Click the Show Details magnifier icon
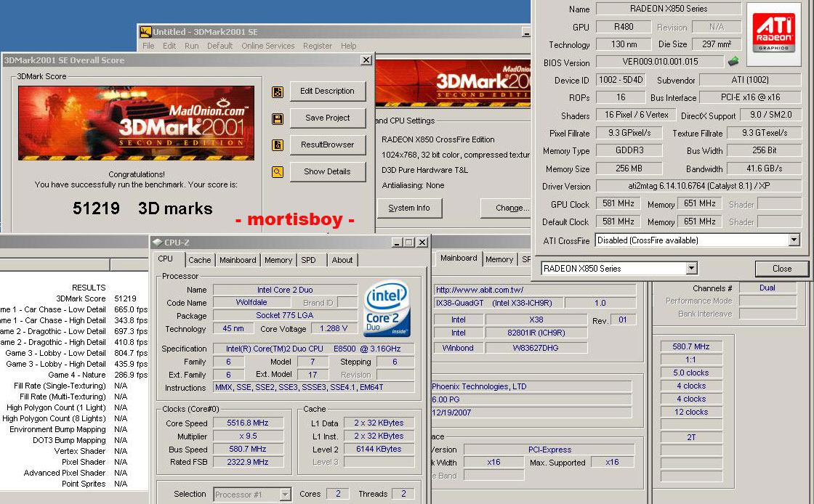Image resolution: width=814 pixels, height=504 pixels. tap(278, 172)
